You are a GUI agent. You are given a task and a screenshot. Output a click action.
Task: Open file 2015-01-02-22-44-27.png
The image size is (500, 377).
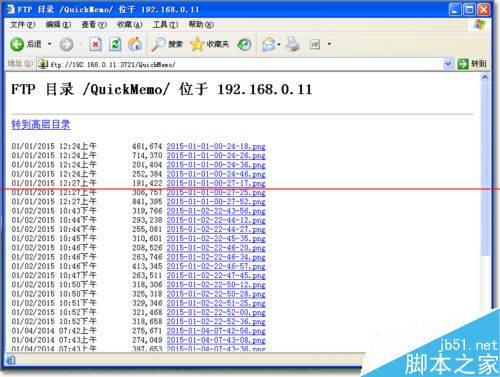point(216,229)
